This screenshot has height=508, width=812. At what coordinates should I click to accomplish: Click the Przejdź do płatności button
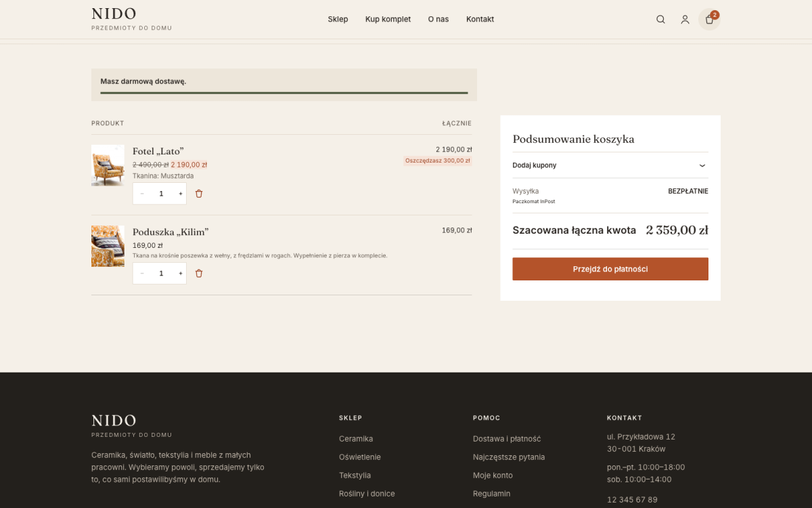point(610,269)
